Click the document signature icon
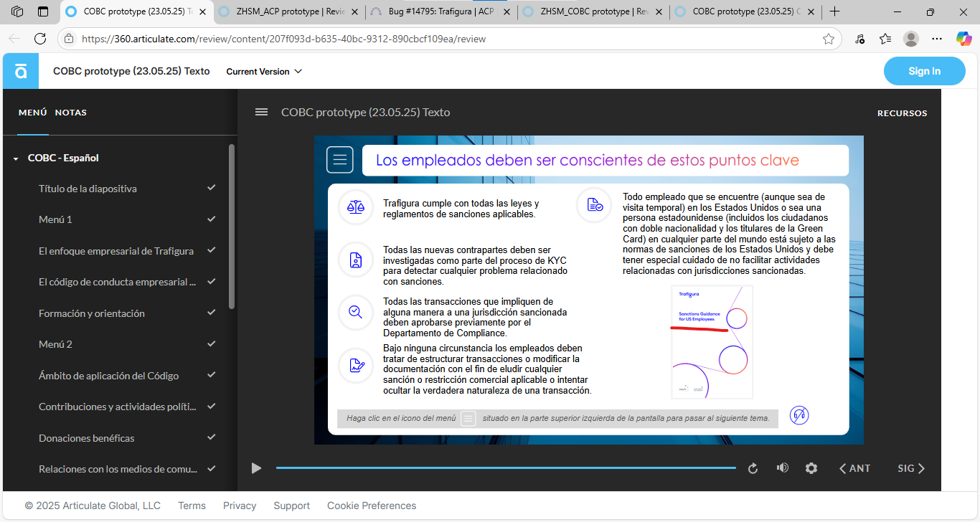Viewport: 980px width, 522px height. click(355, 365)
